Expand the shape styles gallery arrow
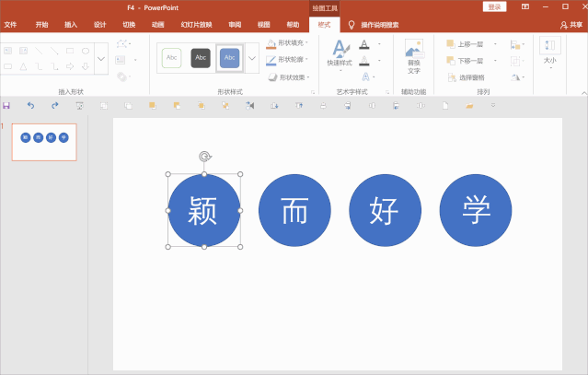 coord(252,59)
